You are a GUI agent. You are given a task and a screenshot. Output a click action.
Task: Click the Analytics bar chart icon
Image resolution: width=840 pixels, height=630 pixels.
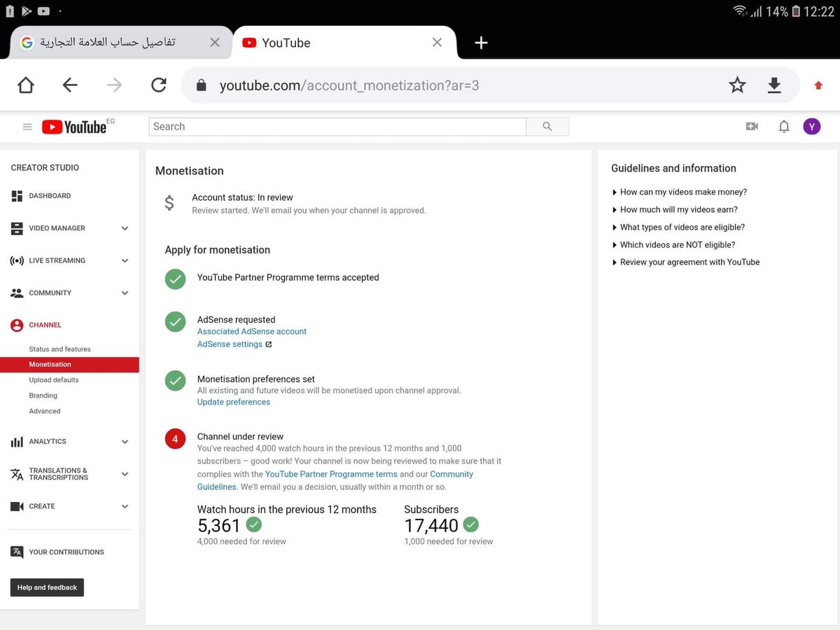17,442
